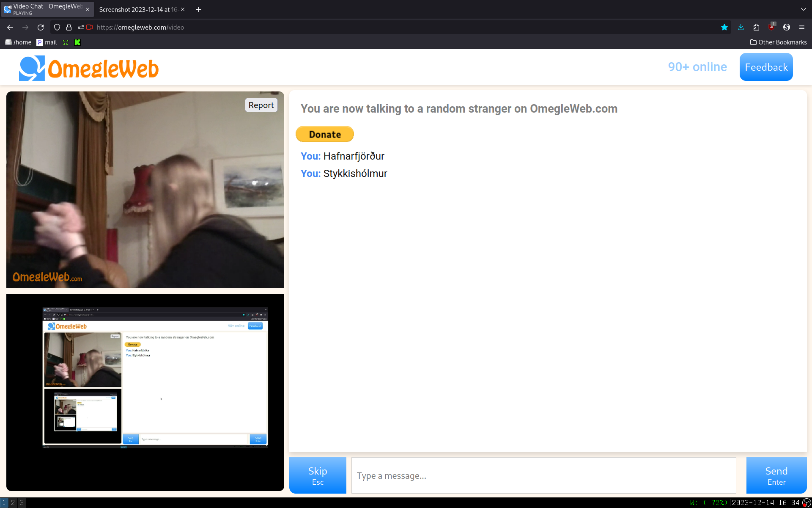The height and width of the screenshot is (508, 812).
Task: Show site security info via padlock icon
Action: tap(69, 27)
